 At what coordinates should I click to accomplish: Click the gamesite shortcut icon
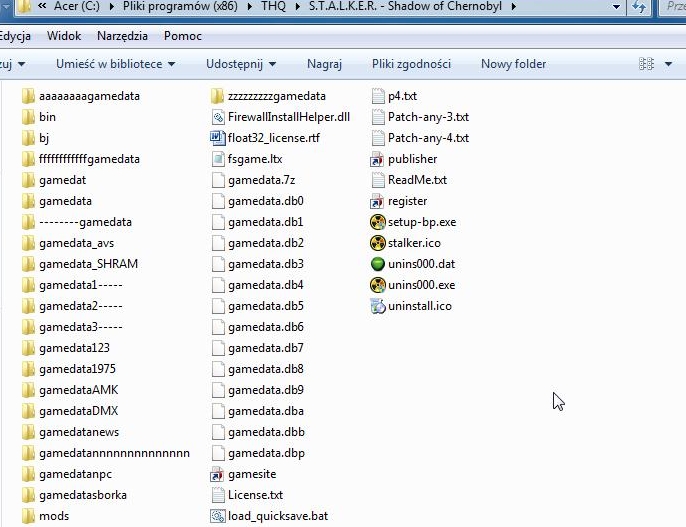pos(217,474)
